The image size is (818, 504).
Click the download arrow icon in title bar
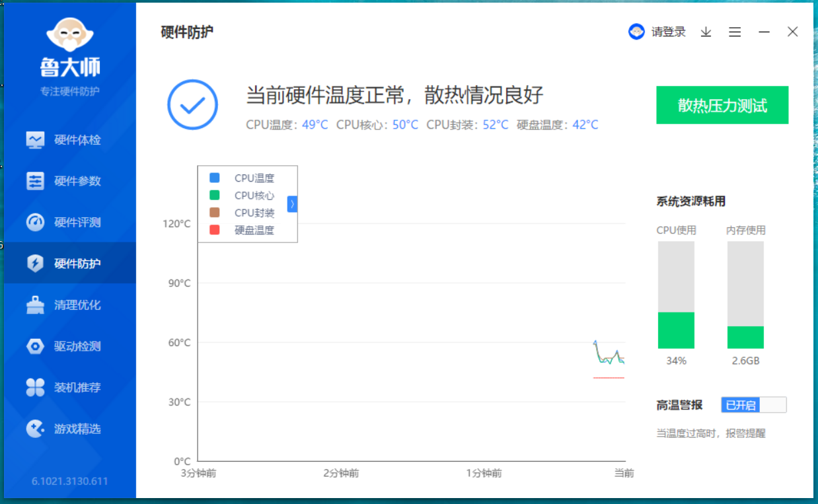[x=706, y=32]
